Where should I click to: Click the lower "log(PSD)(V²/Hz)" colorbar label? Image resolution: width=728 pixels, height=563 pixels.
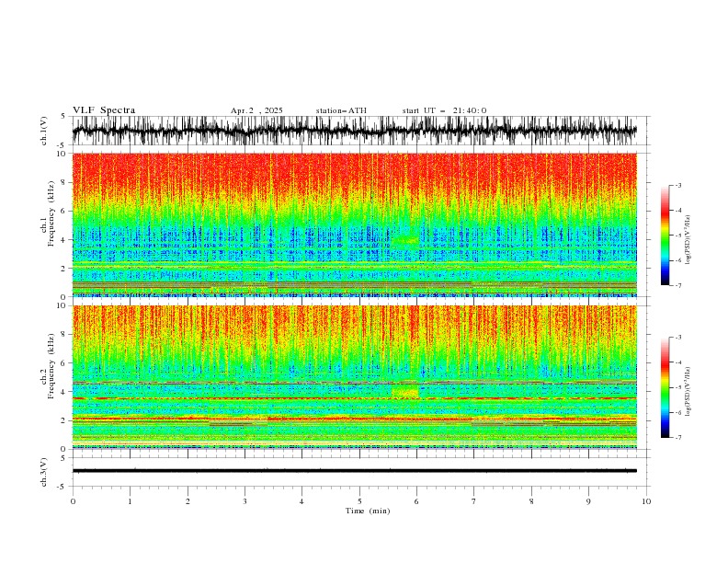(688, 391)
